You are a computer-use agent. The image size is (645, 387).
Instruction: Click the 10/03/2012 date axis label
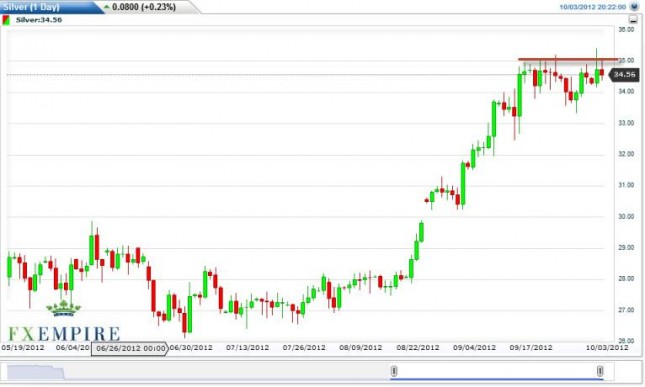coord(607,348)
